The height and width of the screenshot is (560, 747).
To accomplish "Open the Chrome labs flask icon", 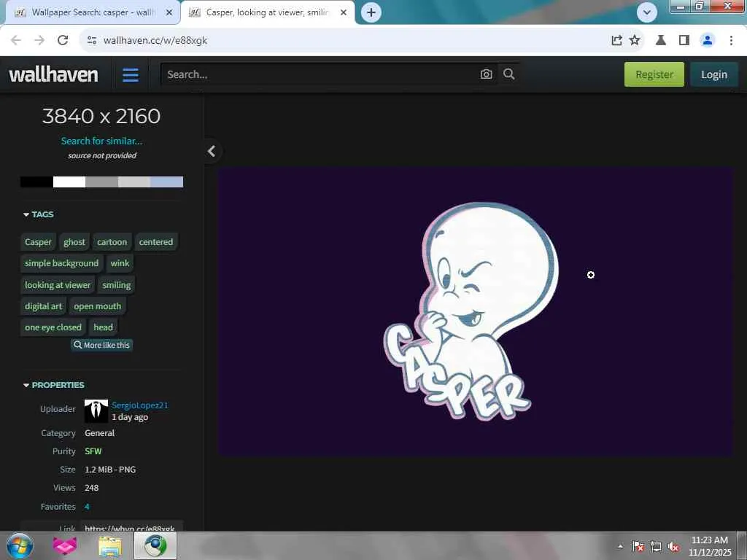I will click(x=661, y=40).
